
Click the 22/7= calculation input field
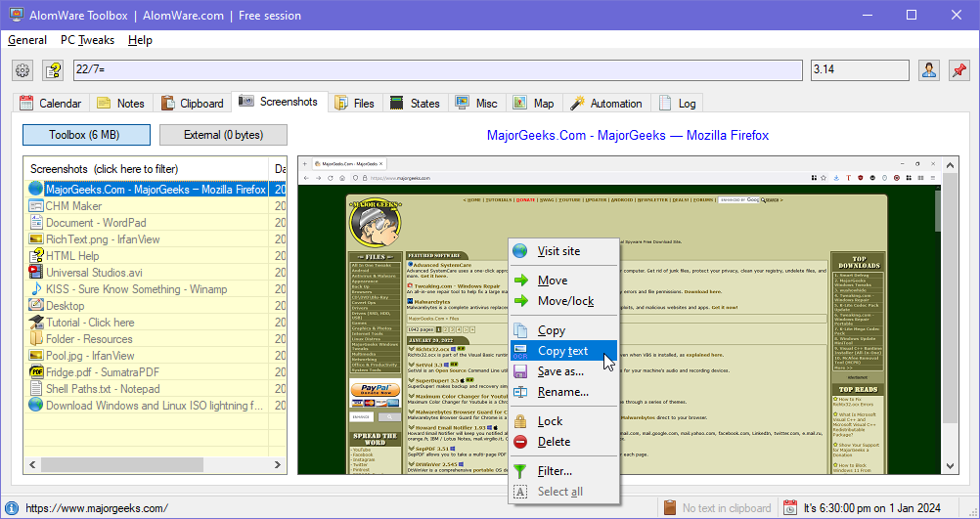[x=438, y=70]
